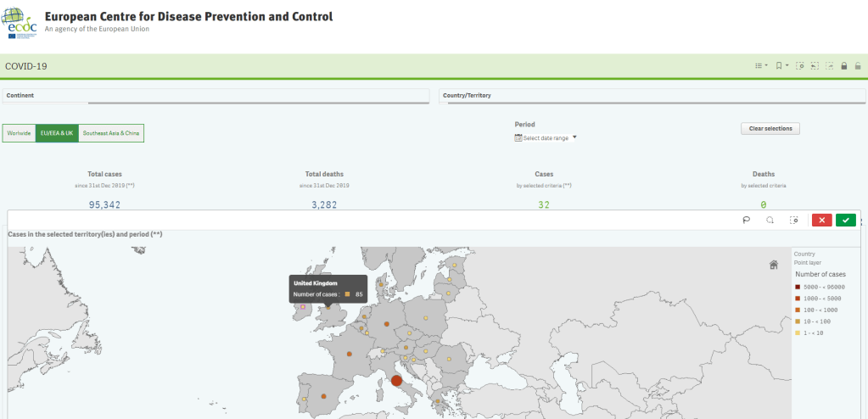Cancel map selection with red X

click(821, 221)
